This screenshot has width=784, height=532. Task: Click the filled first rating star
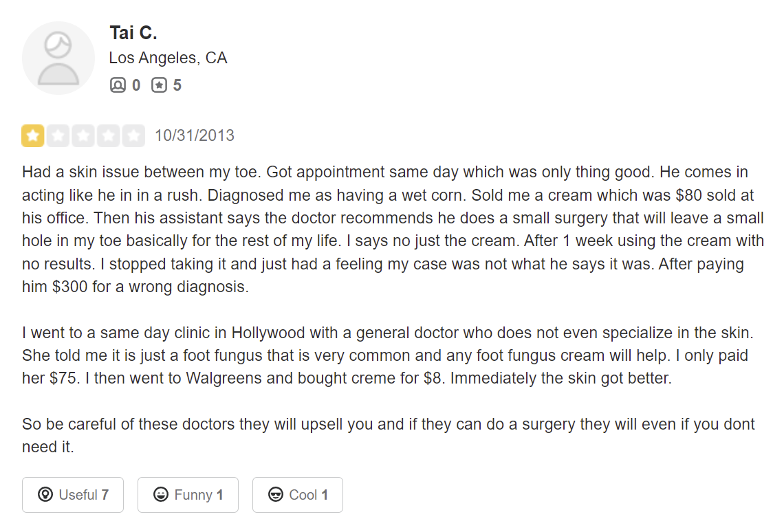click(x=32, y=136)
